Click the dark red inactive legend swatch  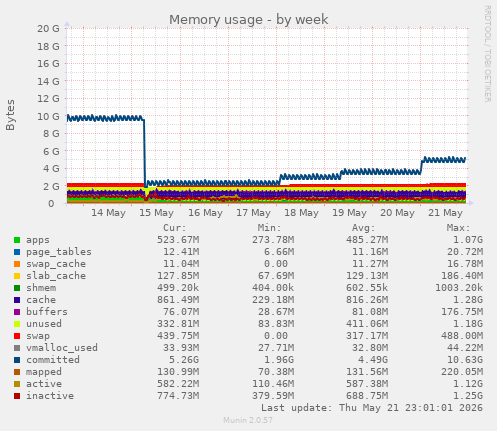(17, 396)
